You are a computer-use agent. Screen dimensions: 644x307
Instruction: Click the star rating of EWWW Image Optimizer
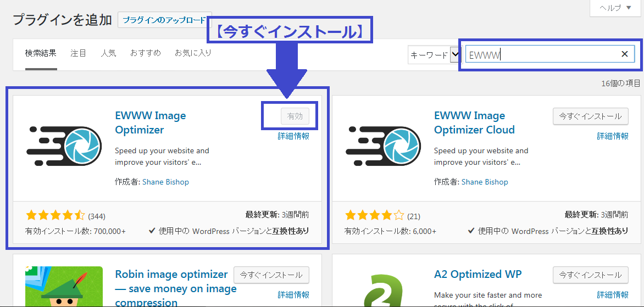(x=55, y=215)
